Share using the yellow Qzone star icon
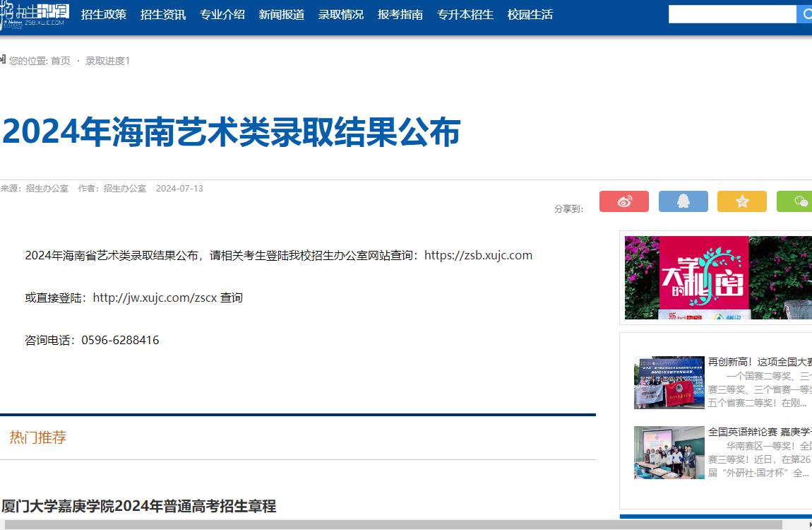This screenshot has height=530, width=812. coord(741,201)
